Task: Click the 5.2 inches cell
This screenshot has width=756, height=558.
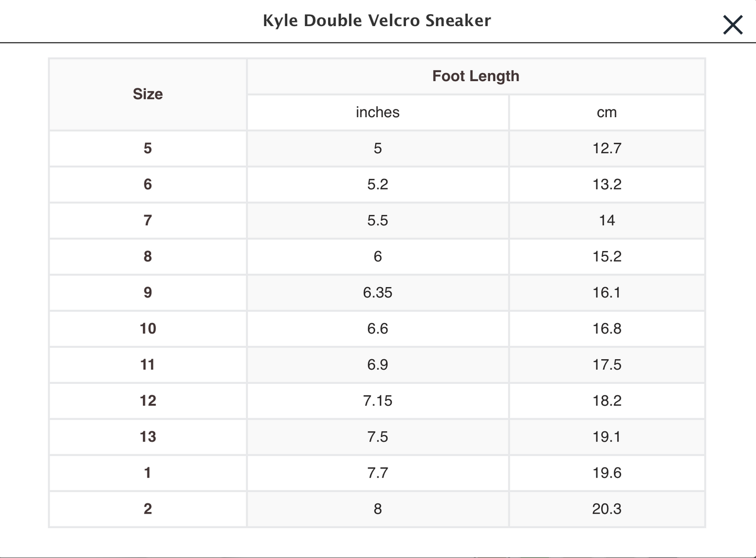Action: tap(377, 185)
